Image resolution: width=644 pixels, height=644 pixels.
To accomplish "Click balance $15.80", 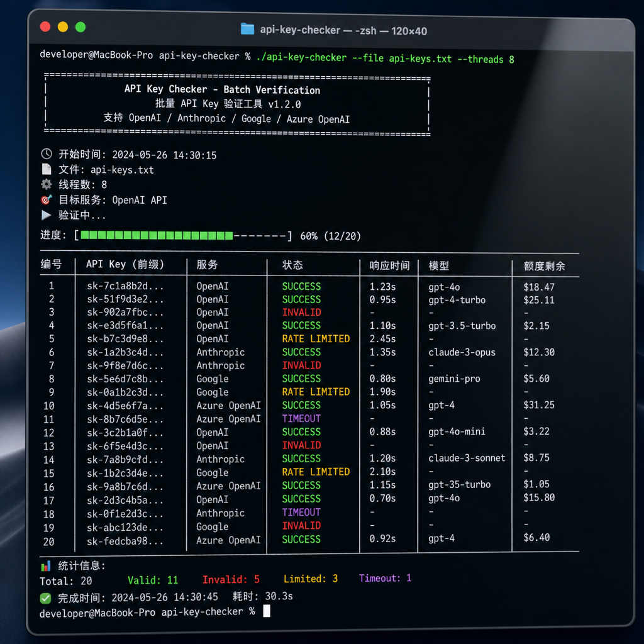I will [x=539, y=497].
